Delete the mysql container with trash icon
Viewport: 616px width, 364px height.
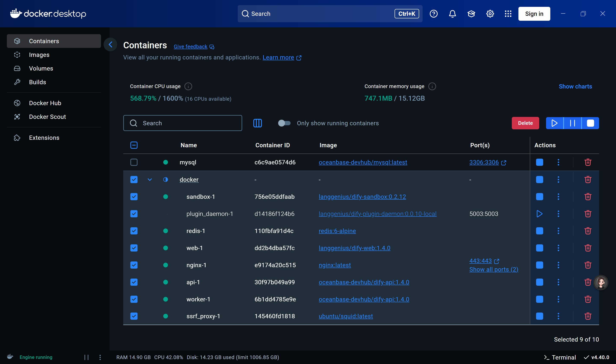(588, 162)
